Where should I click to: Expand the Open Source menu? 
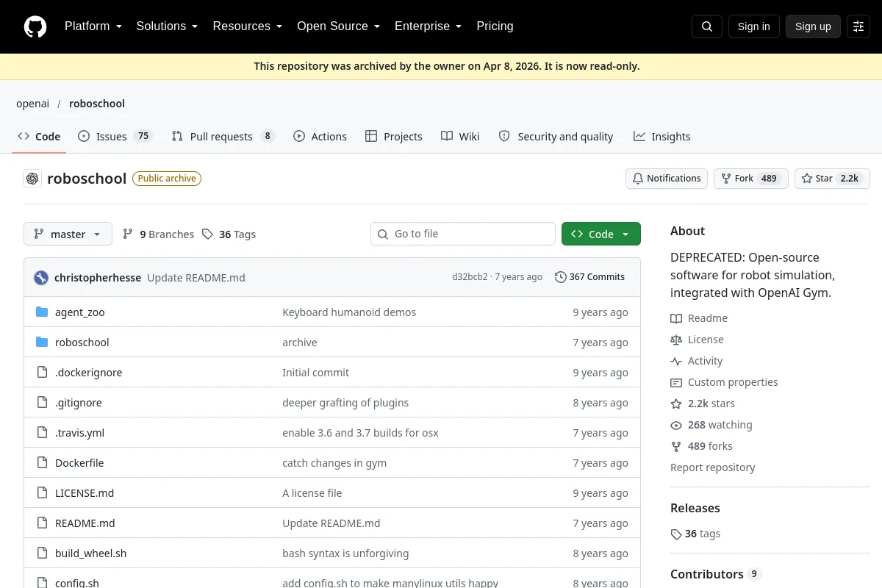[x=338, y=26]
